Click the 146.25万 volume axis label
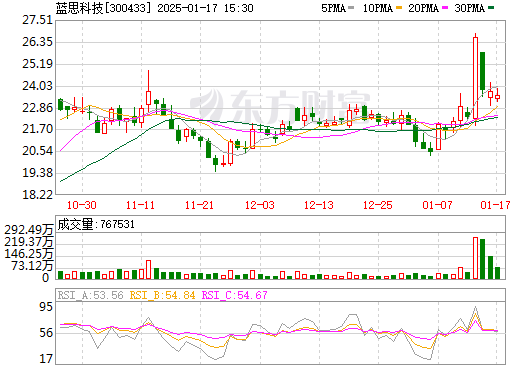Viewport: 520px width, 365px height. [29, 254]
